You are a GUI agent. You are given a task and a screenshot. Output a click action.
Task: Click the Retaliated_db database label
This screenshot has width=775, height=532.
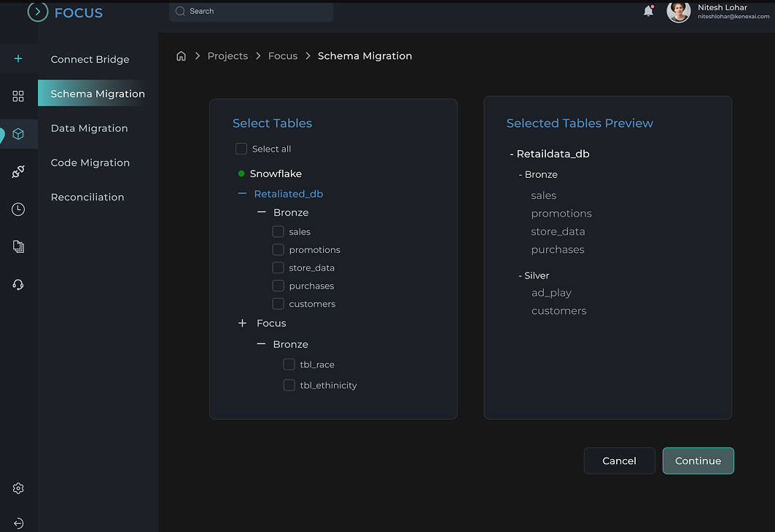click(x=289, y=194)
